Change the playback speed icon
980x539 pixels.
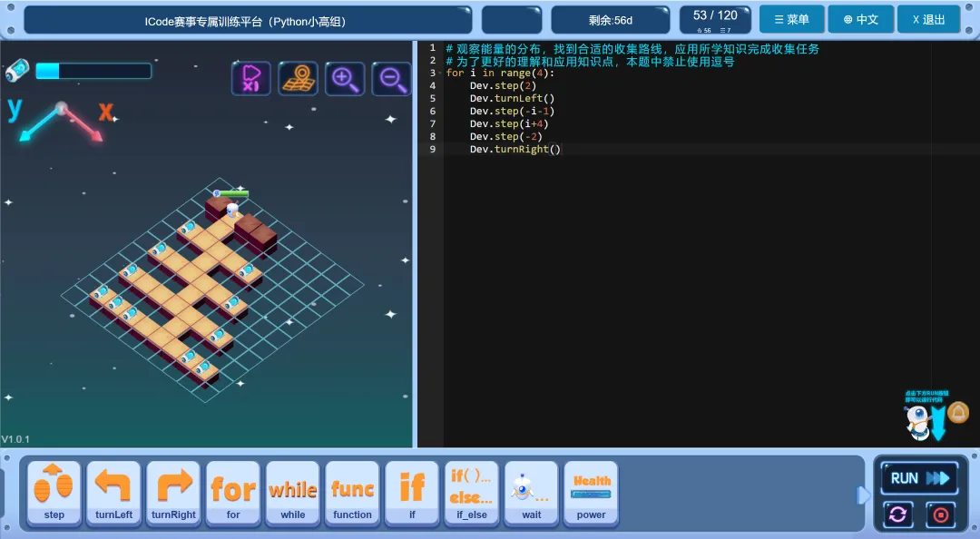251,79
